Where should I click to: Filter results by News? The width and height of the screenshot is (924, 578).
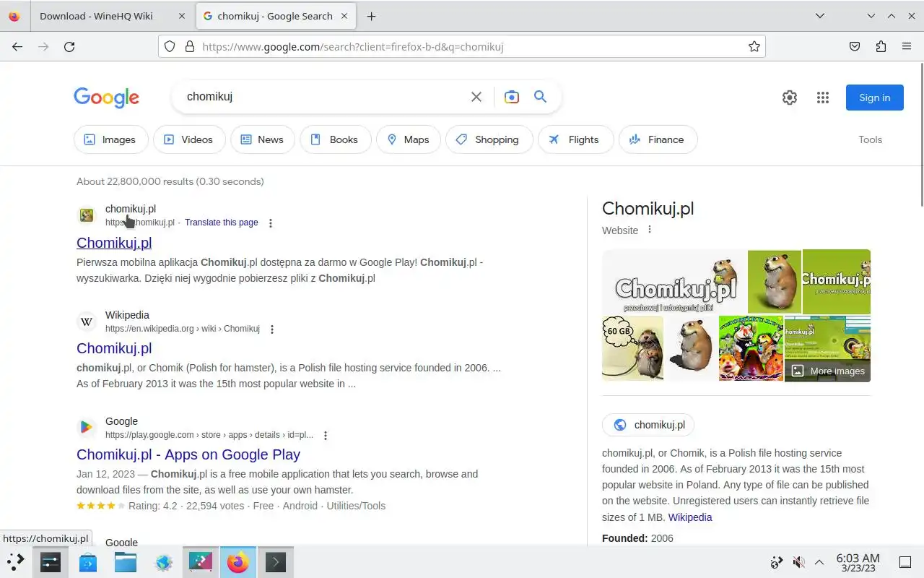click(263, 139)
